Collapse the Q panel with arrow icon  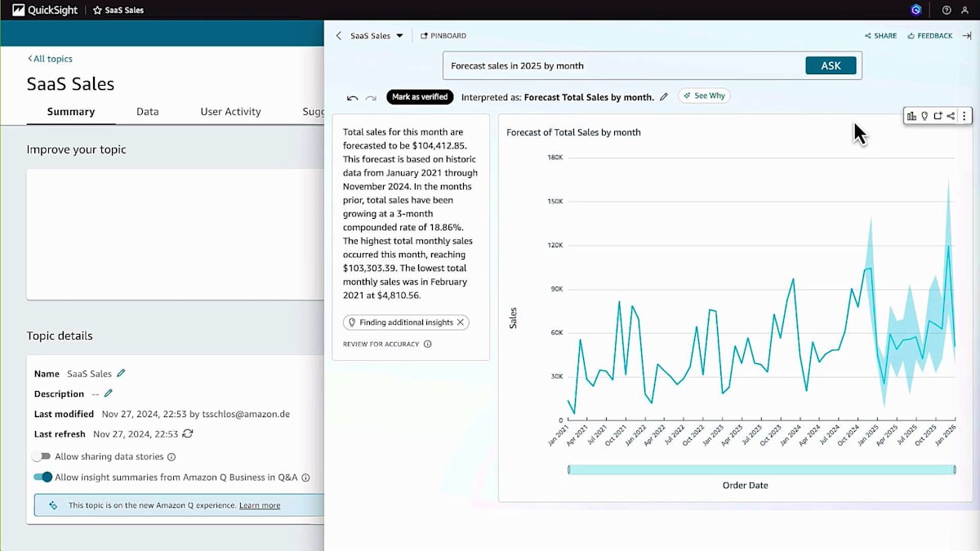point(967,36)
